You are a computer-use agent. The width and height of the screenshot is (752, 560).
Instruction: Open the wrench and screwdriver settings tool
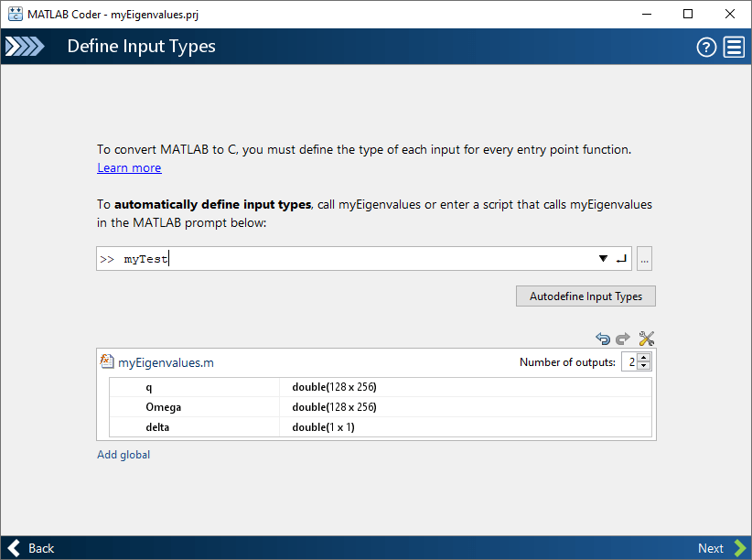[647, 339]
